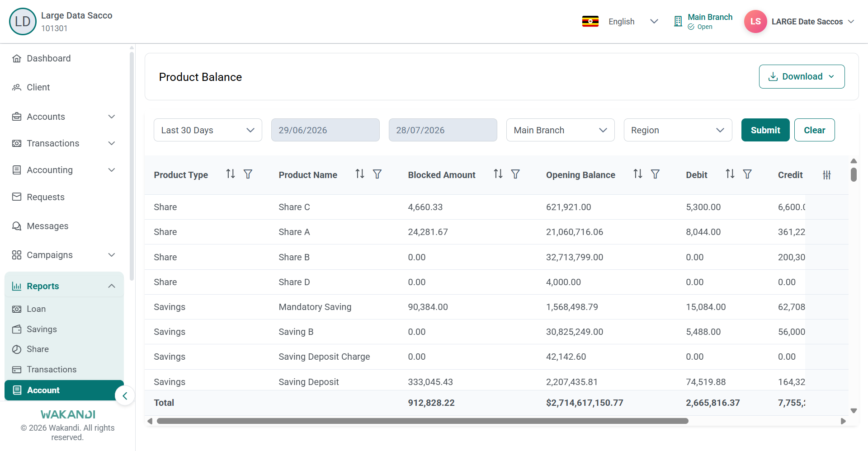Screen dimensions: 868x451
Task: Filter the Opening Balance column
Action: click(655, 174)
